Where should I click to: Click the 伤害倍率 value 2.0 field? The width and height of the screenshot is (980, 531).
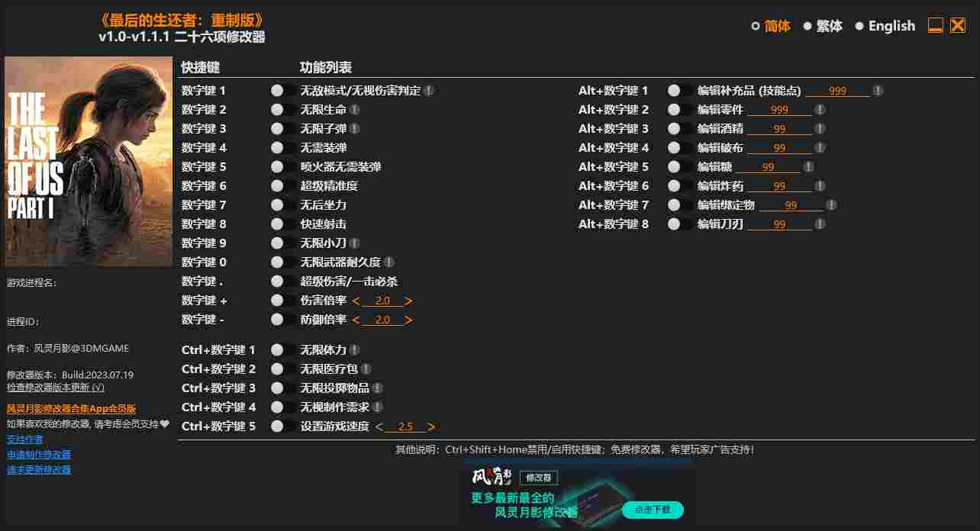tap(382, 301)
